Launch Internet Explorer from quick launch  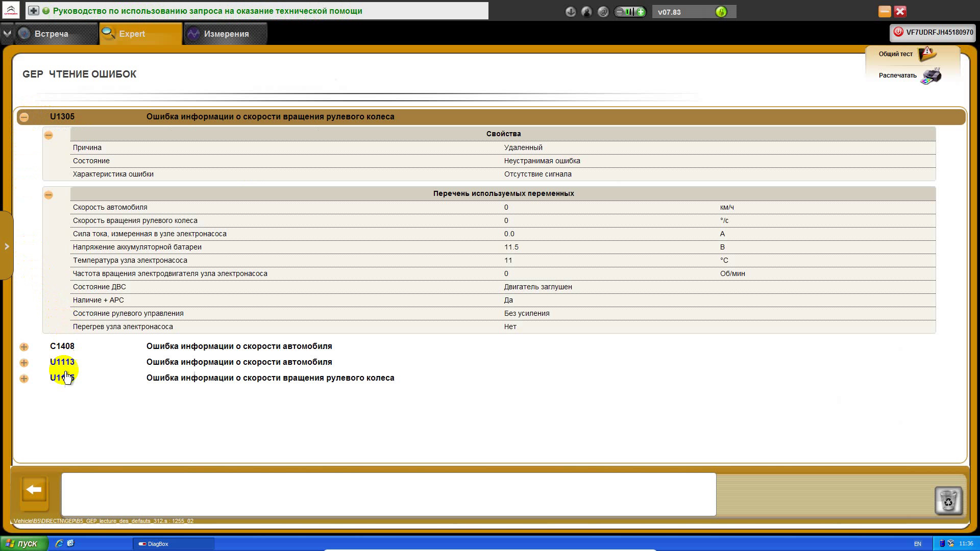[59, 543]
